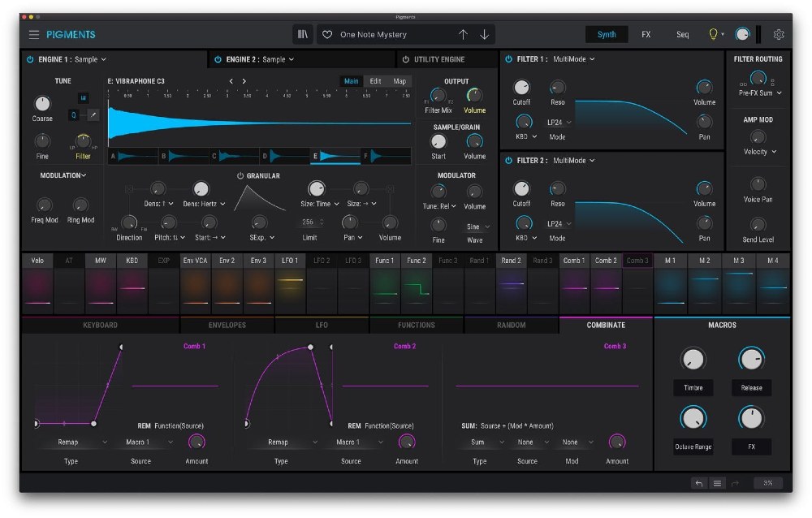Expand the Pre-FX Sum routing dropdown
812x518 pixels.
point(760,93)
